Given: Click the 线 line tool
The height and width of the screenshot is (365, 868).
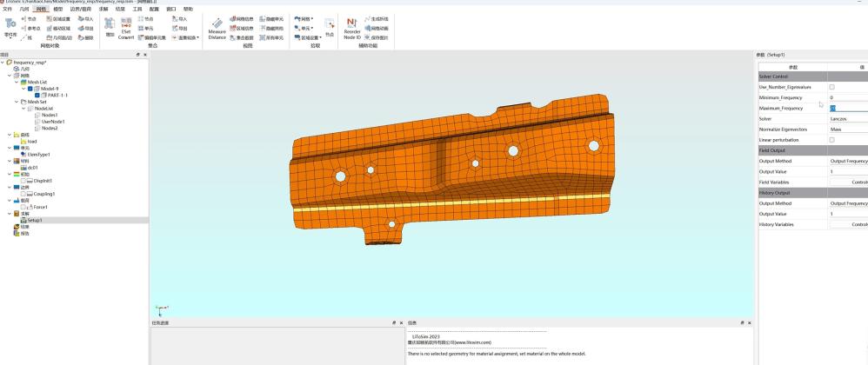Looking at the screenshot, I should [26, 37].
